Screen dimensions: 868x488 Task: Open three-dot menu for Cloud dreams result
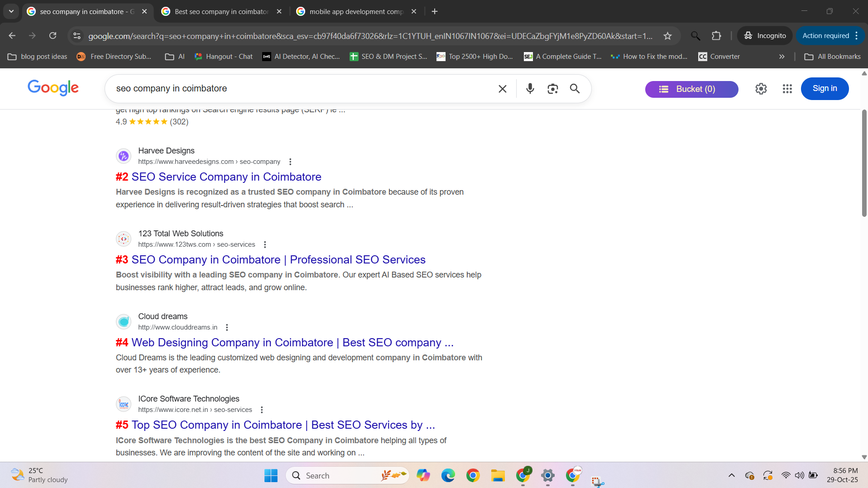pos(227,327)
